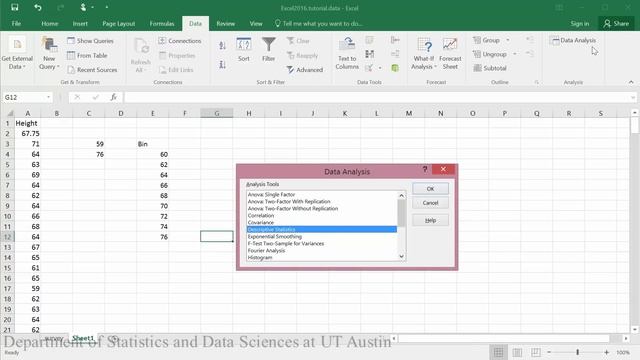640x360 pixels.
Task: Switch to the Formulas tab
Action: (x=162, y=24)
